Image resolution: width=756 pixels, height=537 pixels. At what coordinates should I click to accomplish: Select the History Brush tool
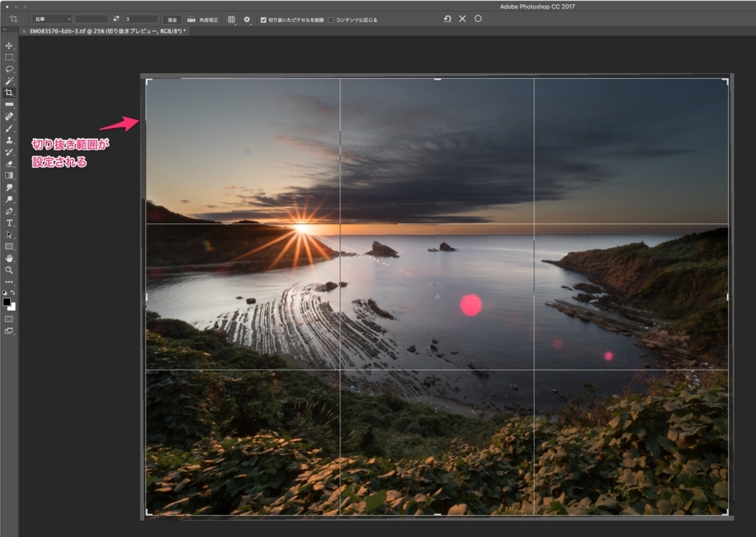[x=9, y=152]
